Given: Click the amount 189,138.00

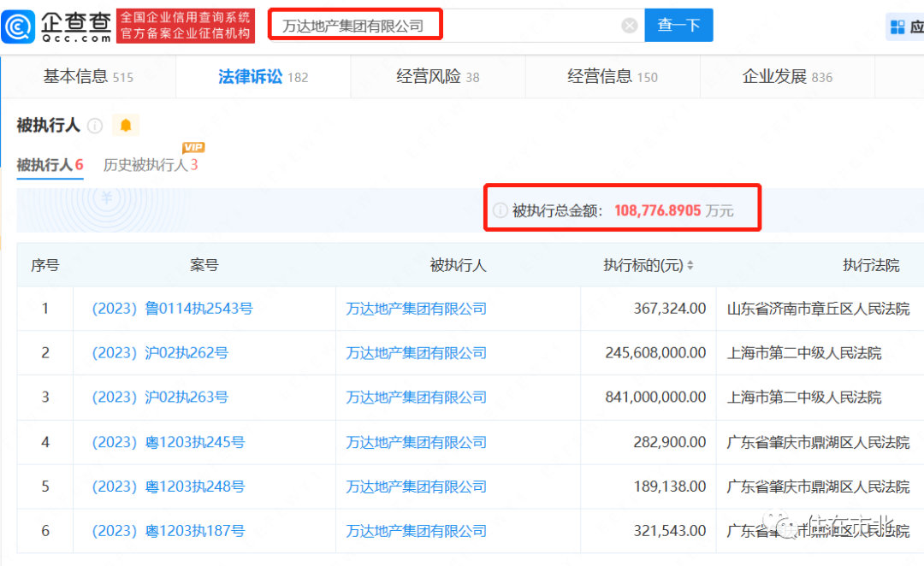Looking at the screenshot, I should click(669, 486).
